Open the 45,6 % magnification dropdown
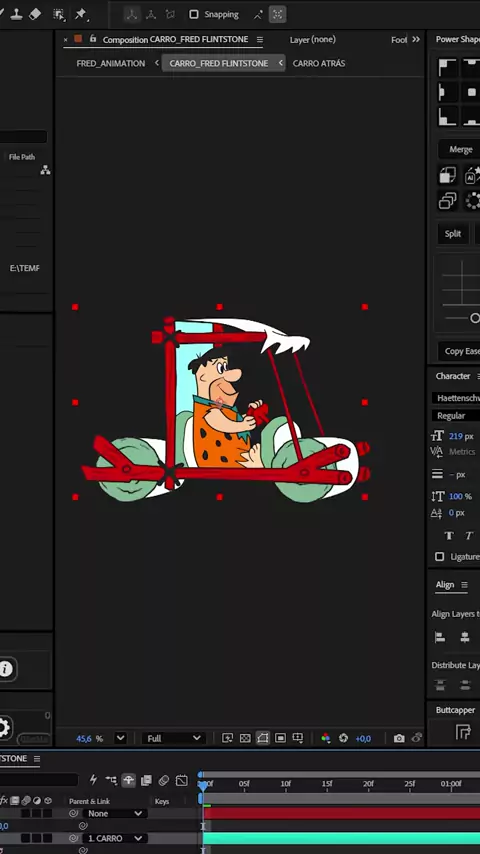This screenshot has width=480, height=854. pyautogui.click(x=121, y=738)
